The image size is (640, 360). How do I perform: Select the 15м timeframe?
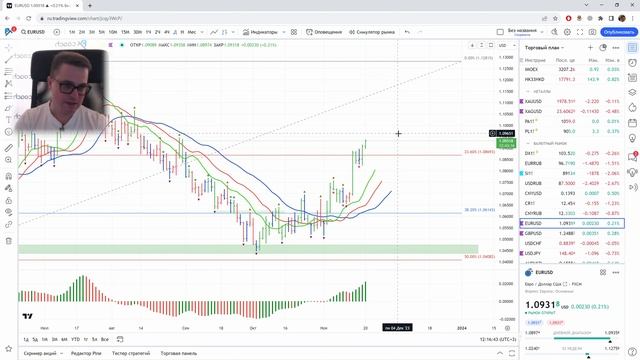(125, 32)
